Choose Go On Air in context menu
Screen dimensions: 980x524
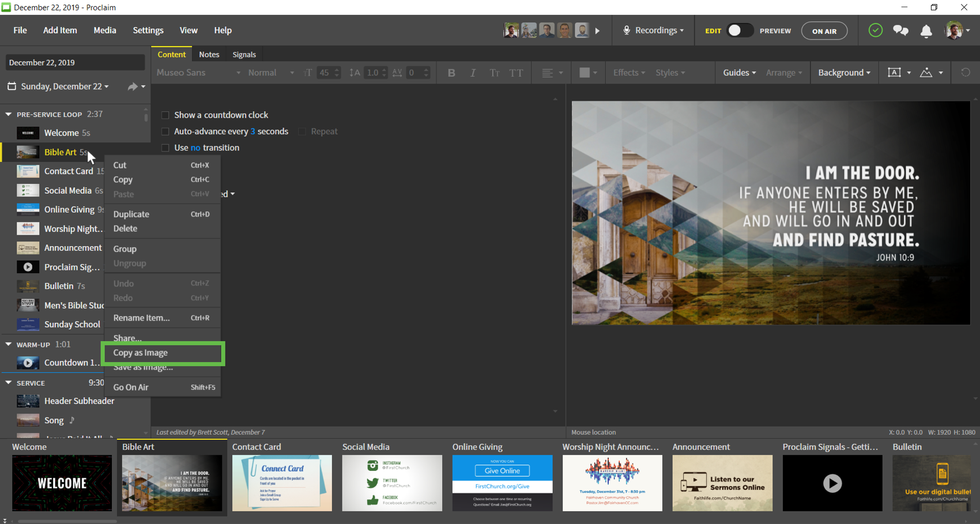pos(162,387)
